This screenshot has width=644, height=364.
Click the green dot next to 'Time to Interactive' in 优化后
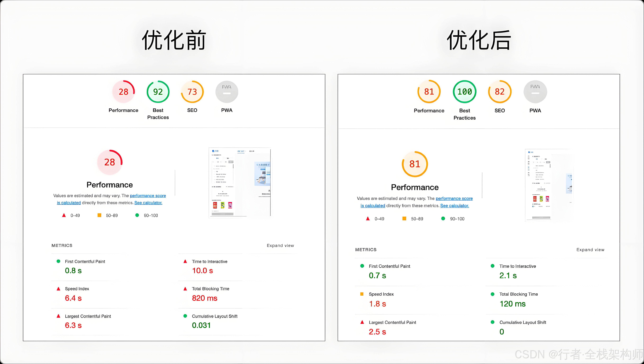[x=492, y=266]
